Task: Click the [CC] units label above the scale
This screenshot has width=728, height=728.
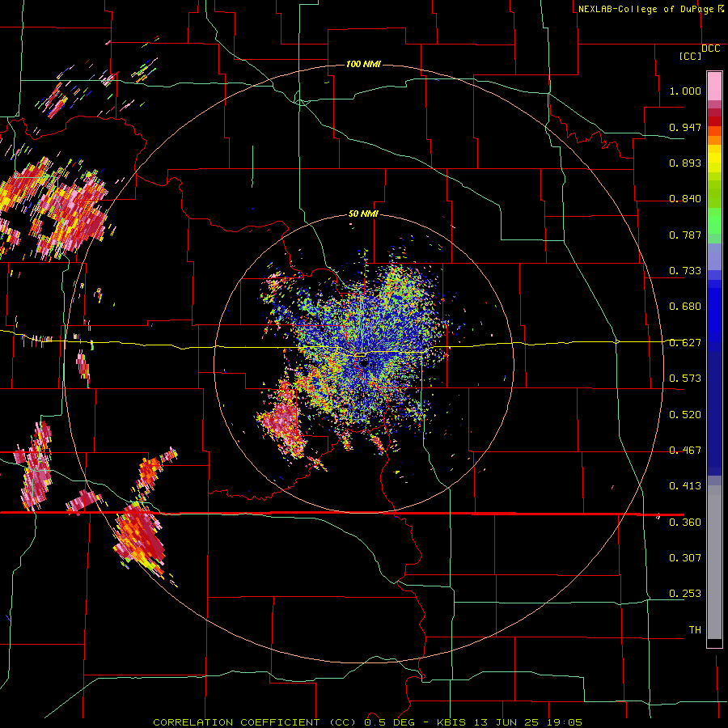Action: 691,56
